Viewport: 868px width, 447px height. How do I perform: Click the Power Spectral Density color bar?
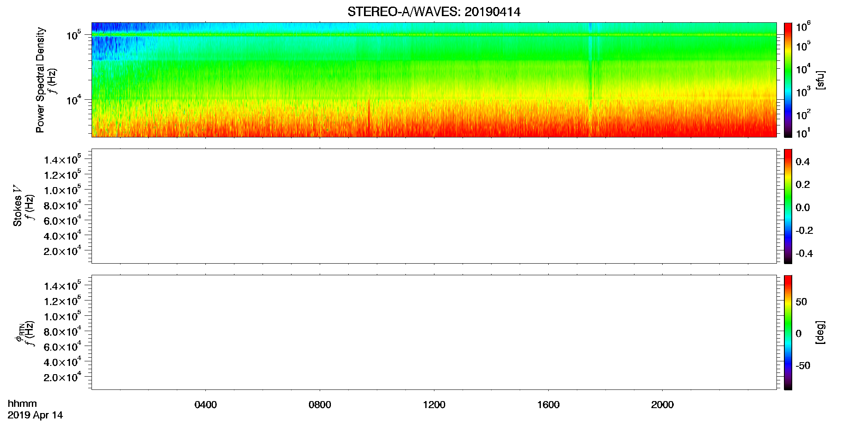click(x=788, y=79)
